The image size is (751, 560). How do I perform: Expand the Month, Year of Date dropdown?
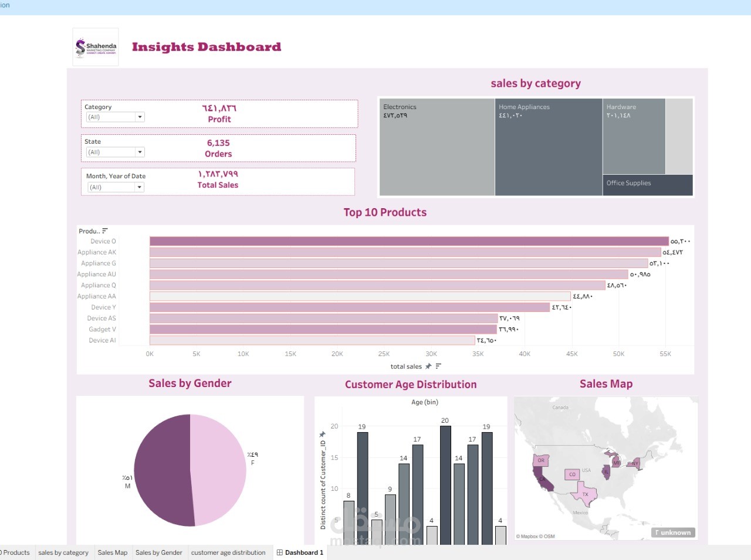coord(139,187)
